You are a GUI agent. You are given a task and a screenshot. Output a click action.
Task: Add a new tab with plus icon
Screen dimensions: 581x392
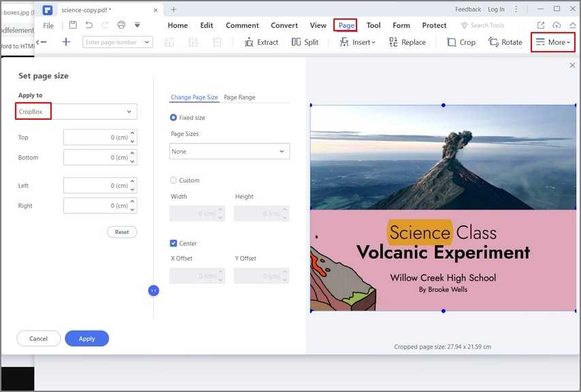coord(173,10)
